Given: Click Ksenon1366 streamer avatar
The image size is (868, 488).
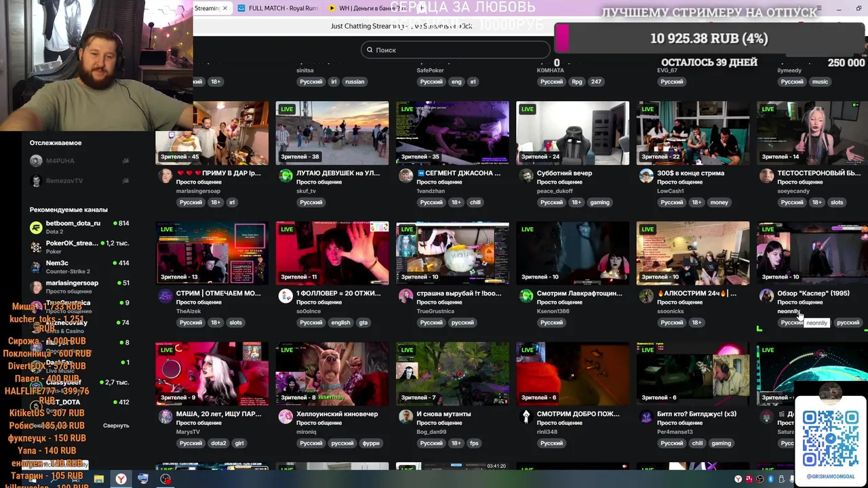Looking at the screenshot, I should click(526, 296).
